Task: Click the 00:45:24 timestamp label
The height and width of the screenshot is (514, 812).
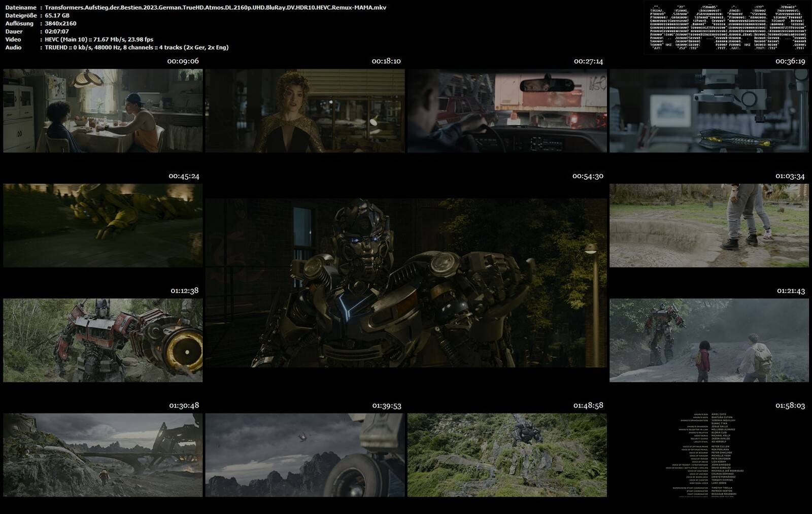Action: pyautogui.click(x=184, y=176)
